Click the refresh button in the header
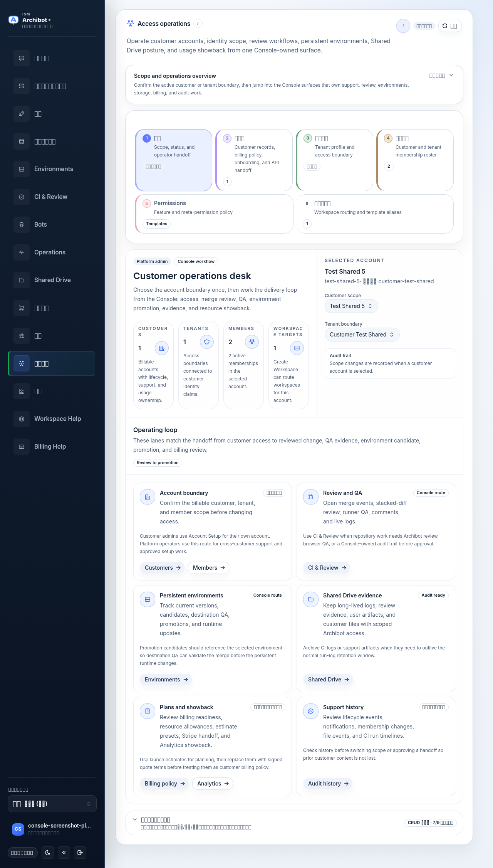Viewport: 493px width, 868px height. [x=450, y=26]
